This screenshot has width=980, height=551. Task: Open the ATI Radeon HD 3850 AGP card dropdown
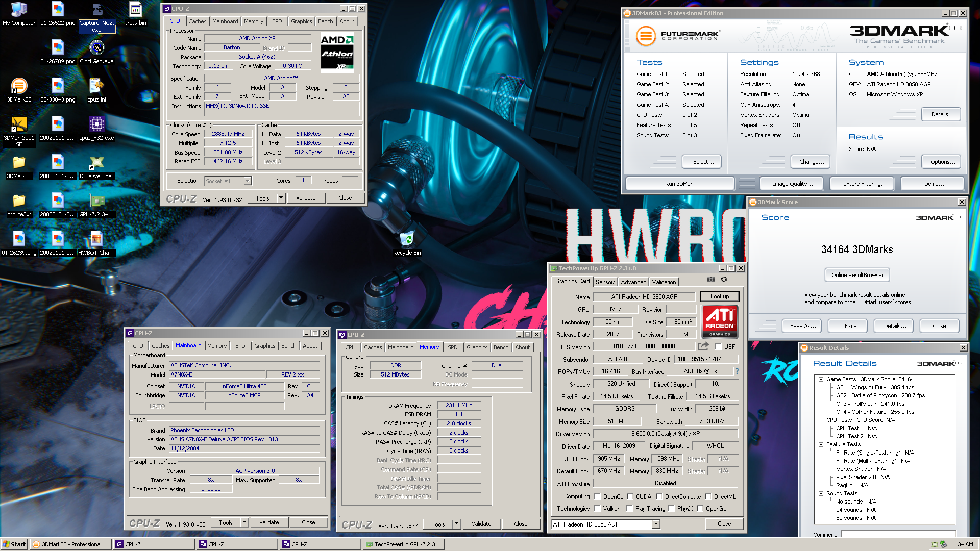[x=656, y=524]
